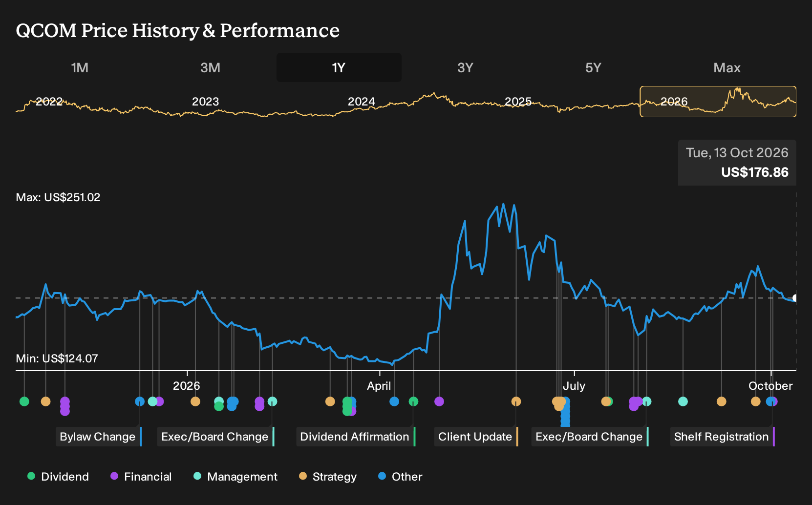
Task: Open Exec/Board Change label below 2026
Action: (216, 437)
